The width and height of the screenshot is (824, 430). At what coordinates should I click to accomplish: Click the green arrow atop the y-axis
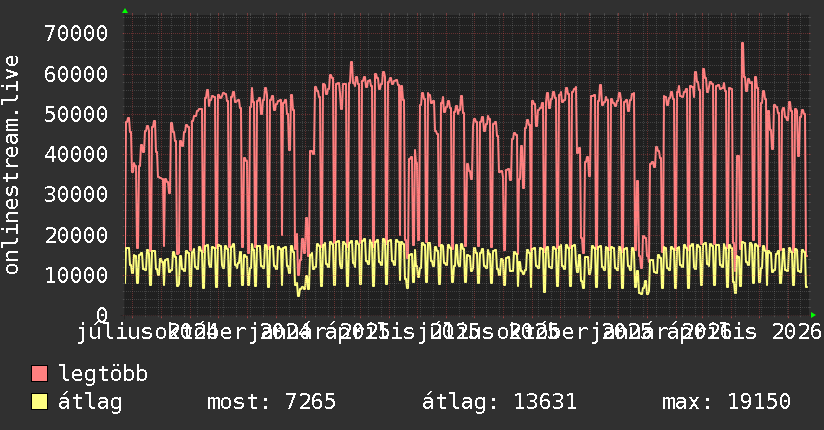coord(125,11)
